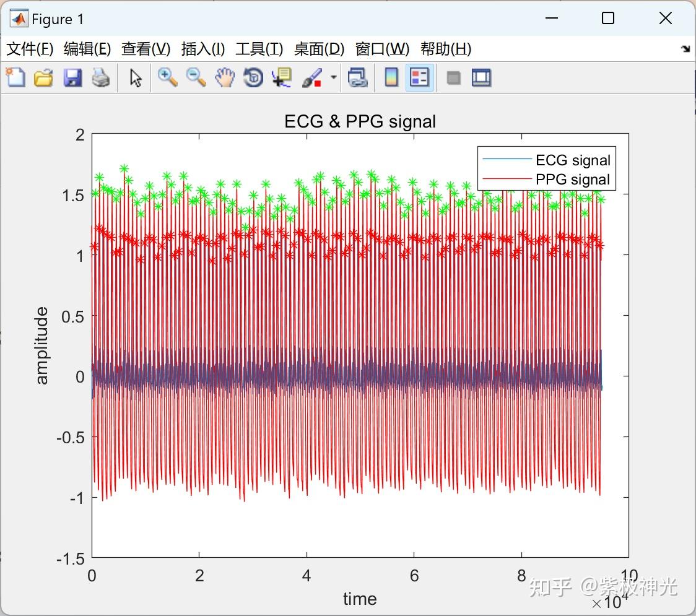The height and width of the screenshot is (616, 696).
Task: Select the Brush/Select Data tool
Action: (x=311, y=77)
